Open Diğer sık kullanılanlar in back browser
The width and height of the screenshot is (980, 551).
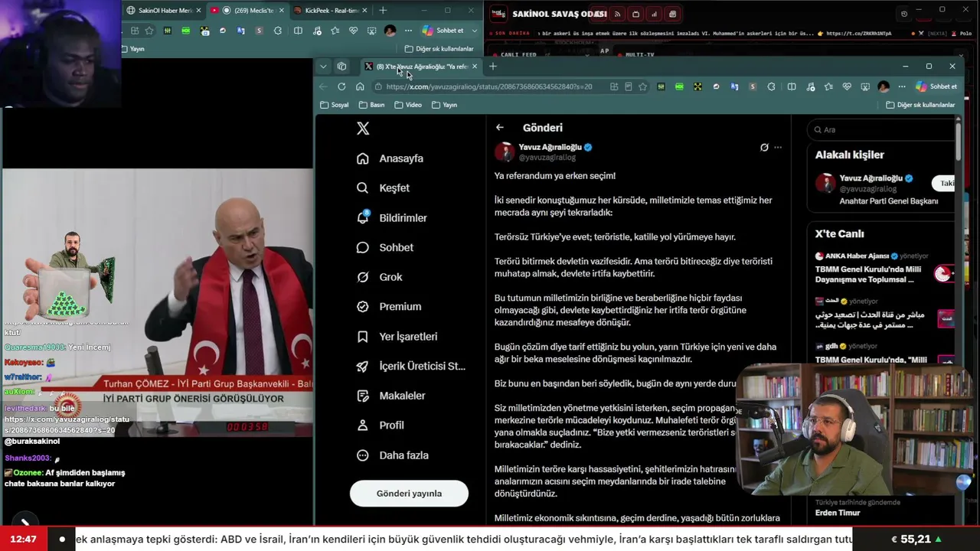tap(439, 49)
